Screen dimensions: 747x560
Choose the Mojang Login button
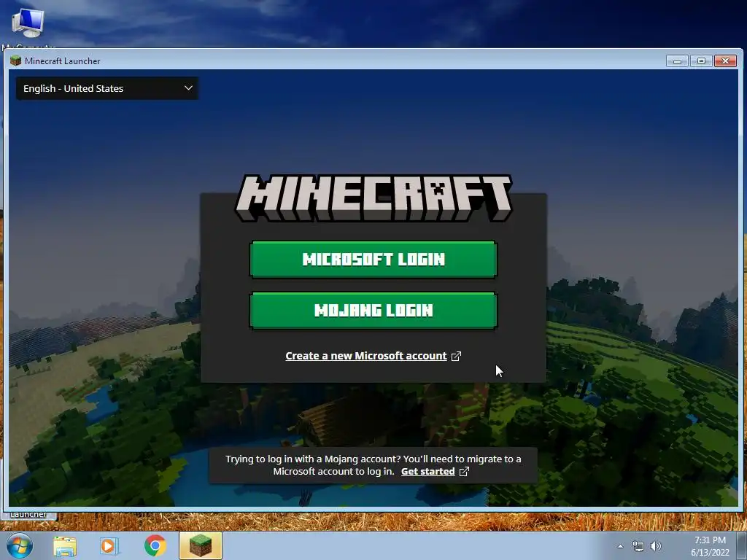pyautogui.click(x=373, y=311)
